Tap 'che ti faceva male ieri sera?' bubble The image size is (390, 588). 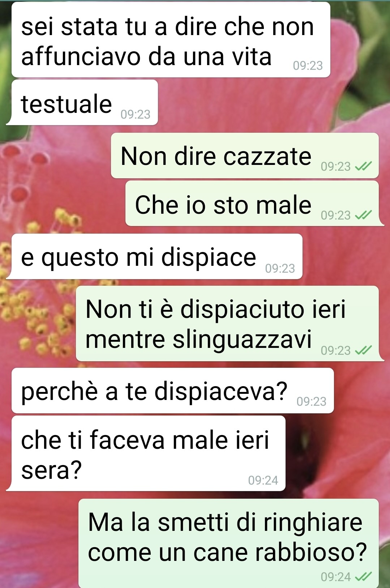click(146, 453)
